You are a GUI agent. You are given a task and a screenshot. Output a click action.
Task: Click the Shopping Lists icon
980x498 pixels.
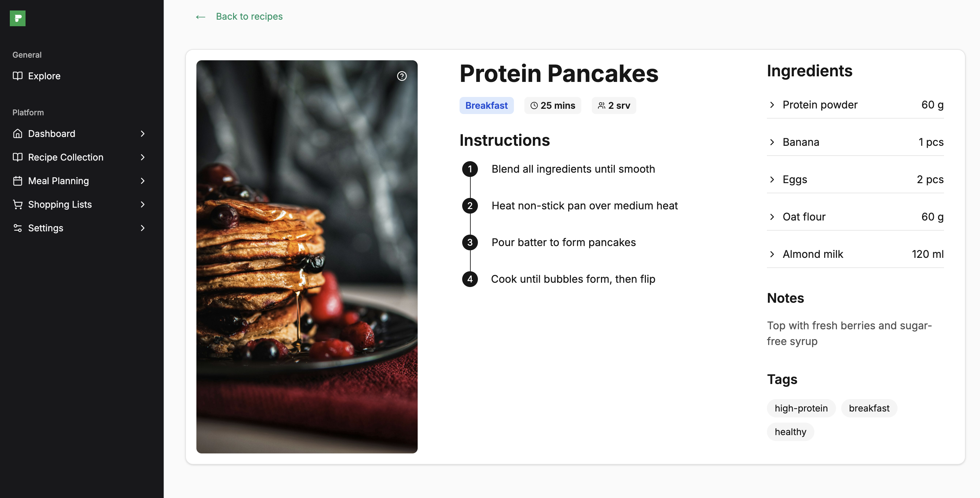(18, 204)
